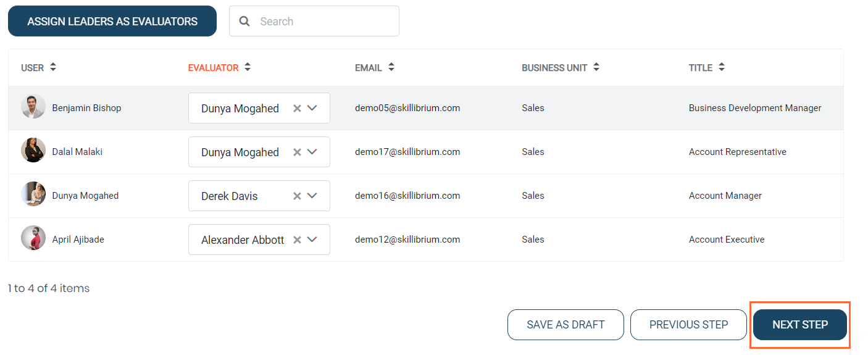This screenshot has width=868, height=355.
Task: Open evaluator dropdown for April Ajibade
Action: [x=312, y=240]
